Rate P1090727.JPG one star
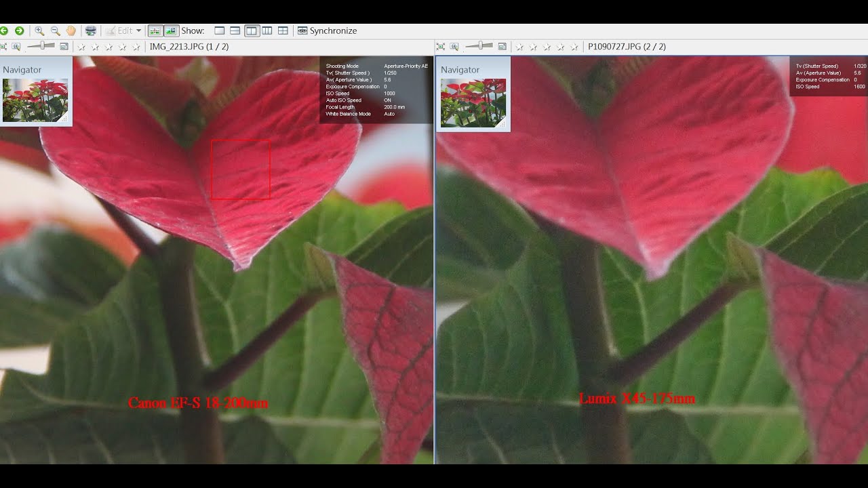868x488 pixels. (519, 47)
